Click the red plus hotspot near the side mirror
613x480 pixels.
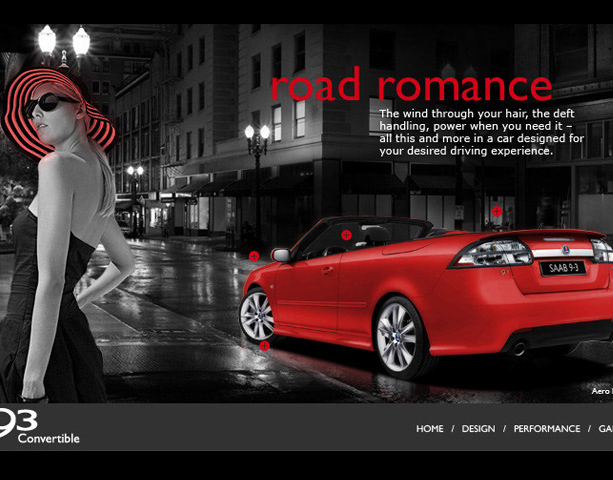(x=254, y=256)
